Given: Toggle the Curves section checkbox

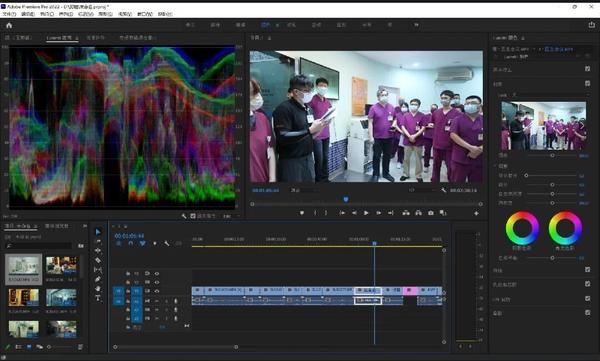Looking at the screenshot, I should [587, 270].
